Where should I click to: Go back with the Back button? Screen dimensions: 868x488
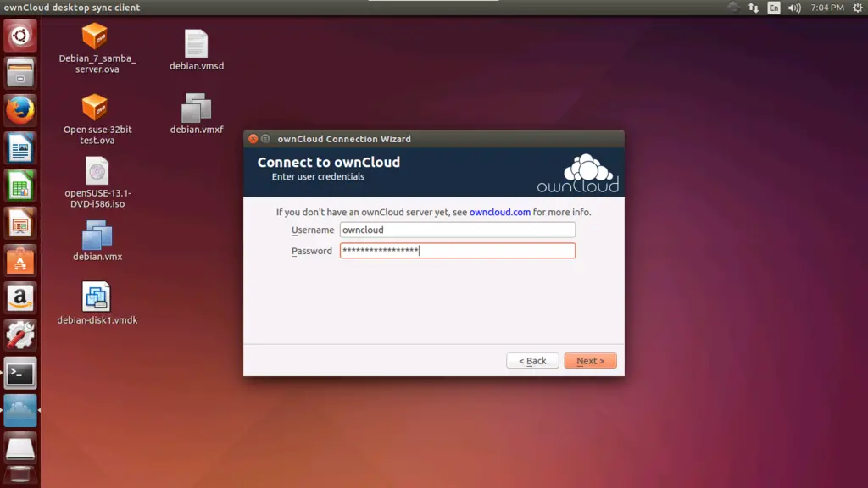click(532, 361)
